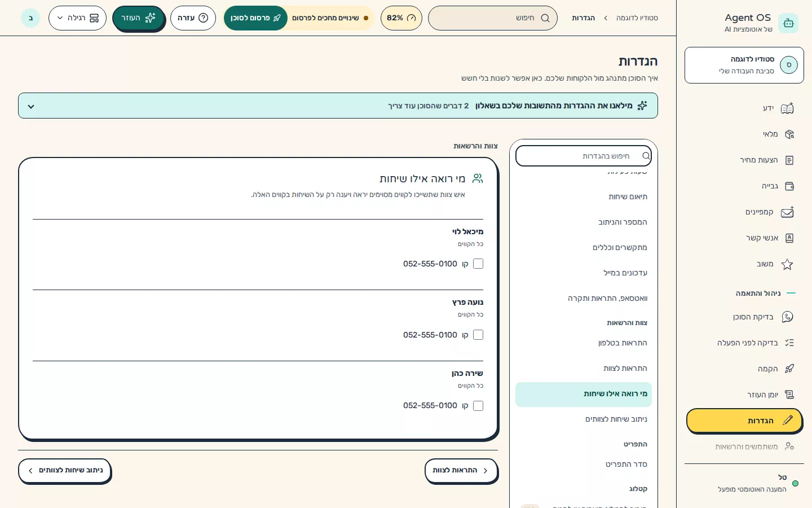812x508 pixels.
Task: Go to next page ניתוב שיחות לצוותים
Action: click(65, 471)
